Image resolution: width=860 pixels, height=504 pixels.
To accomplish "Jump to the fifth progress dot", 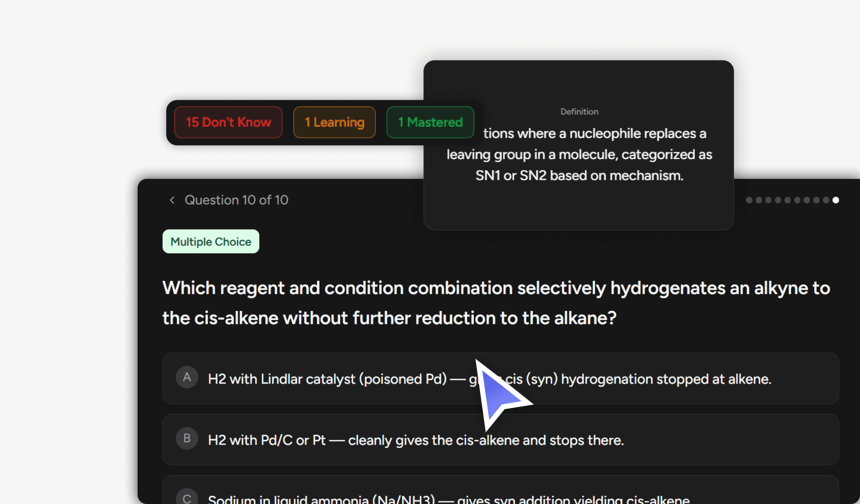I will click(787, 200).
